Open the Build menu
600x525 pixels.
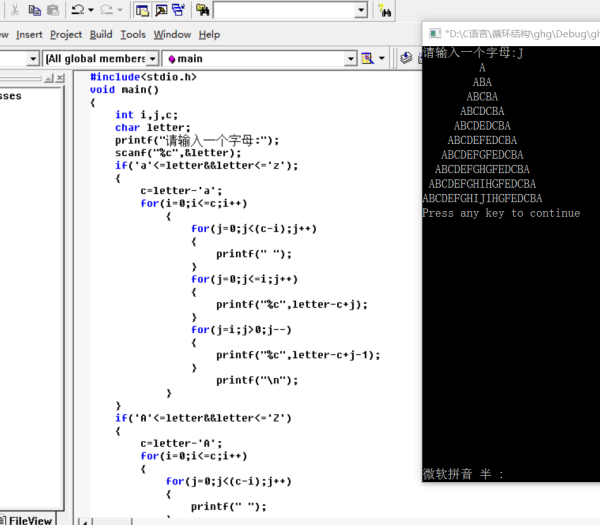tap(101, 35)
